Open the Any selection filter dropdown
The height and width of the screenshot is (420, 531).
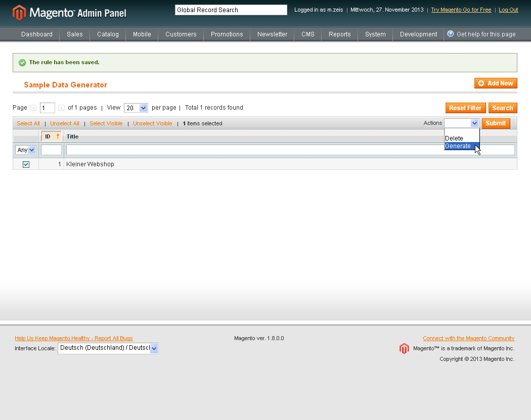[x=26, y=150]
